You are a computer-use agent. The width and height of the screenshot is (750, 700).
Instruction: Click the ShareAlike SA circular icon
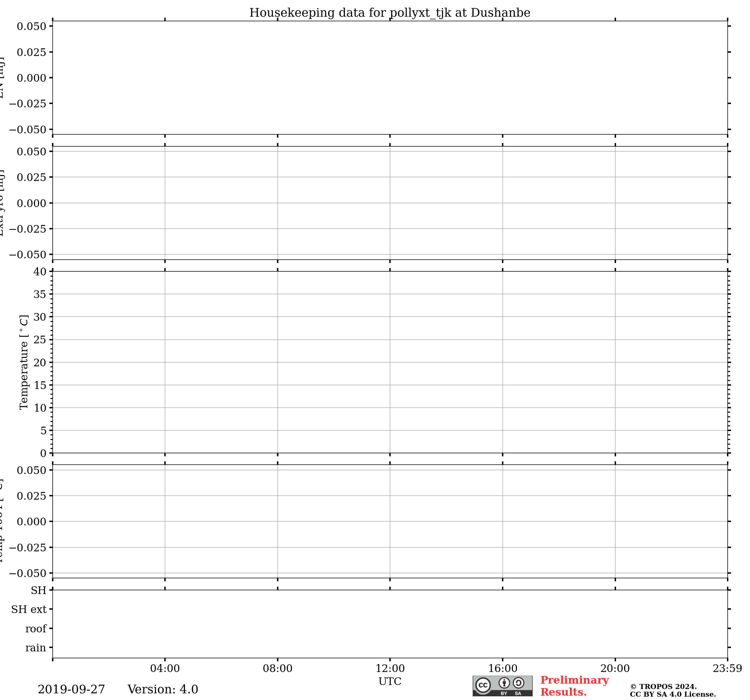tap(518, 683)
